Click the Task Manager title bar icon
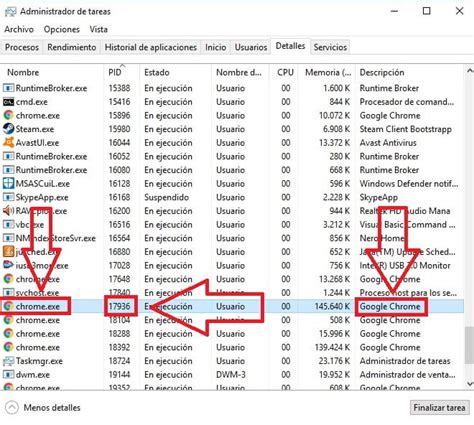The image size is (474, 425). [10, 12]
